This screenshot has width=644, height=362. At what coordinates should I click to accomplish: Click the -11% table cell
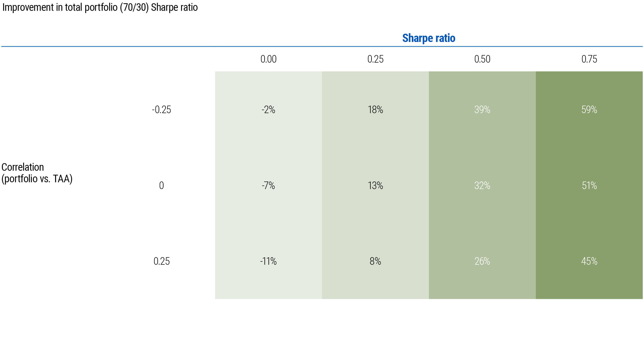point(268,261)
